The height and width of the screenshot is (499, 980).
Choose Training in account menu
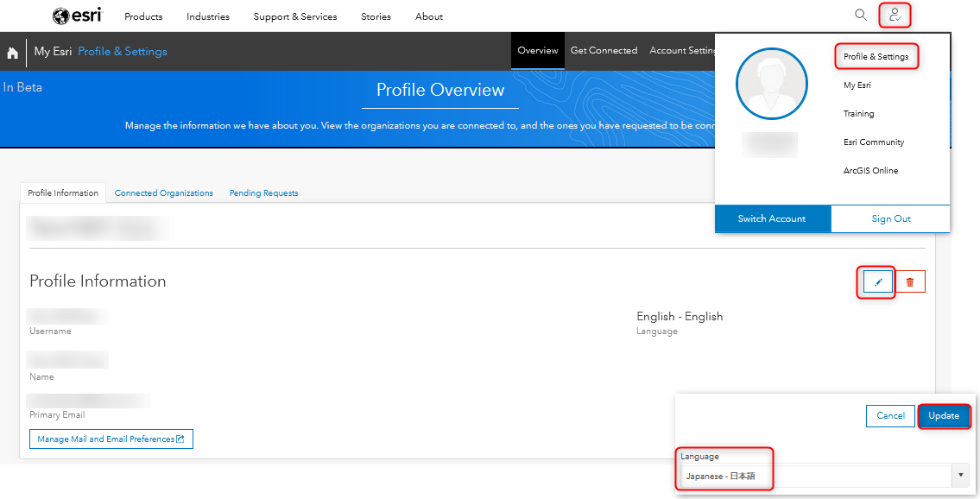coord(859,114)
